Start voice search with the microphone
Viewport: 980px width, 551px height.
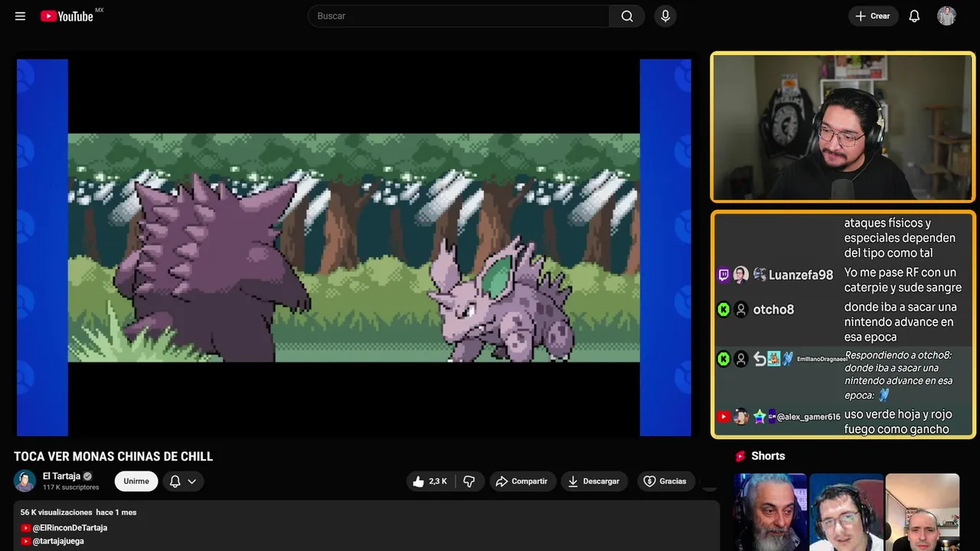pos(665,16)
